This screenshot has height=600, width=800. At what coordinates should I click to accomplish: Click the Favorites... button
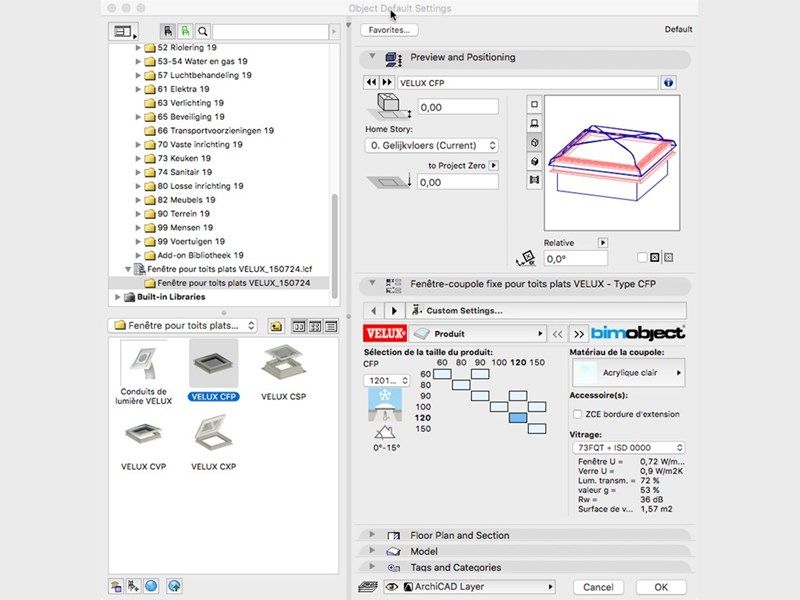click(x=389, y=30)
